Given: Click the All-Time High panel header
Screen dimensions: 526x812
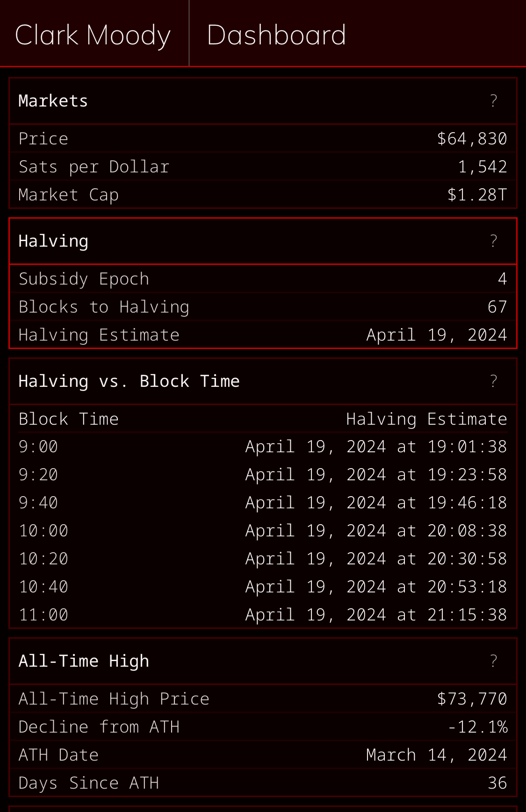Looking at the screenshot, I should 84,661.
